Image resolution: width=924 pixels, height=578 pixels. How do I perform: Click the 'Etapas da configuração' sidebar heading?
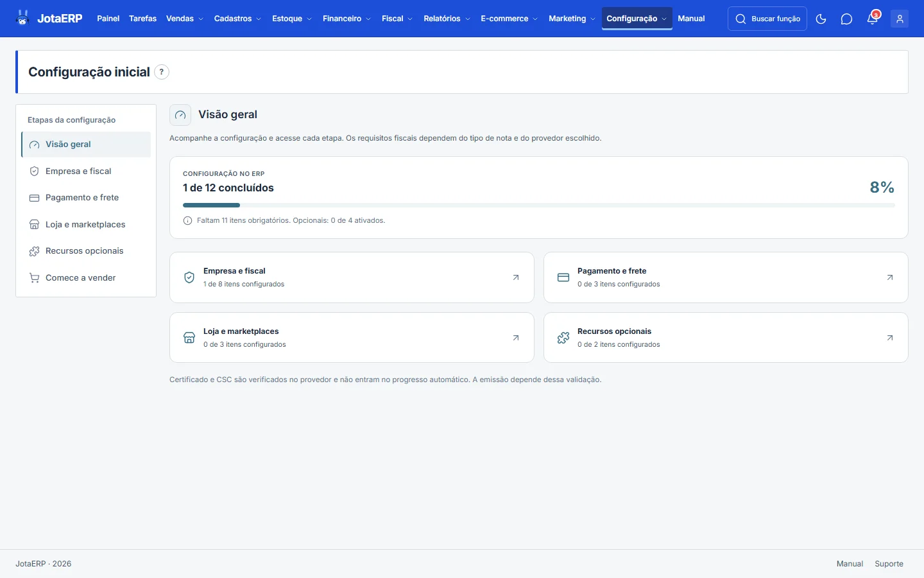click(x=72, y=120)
